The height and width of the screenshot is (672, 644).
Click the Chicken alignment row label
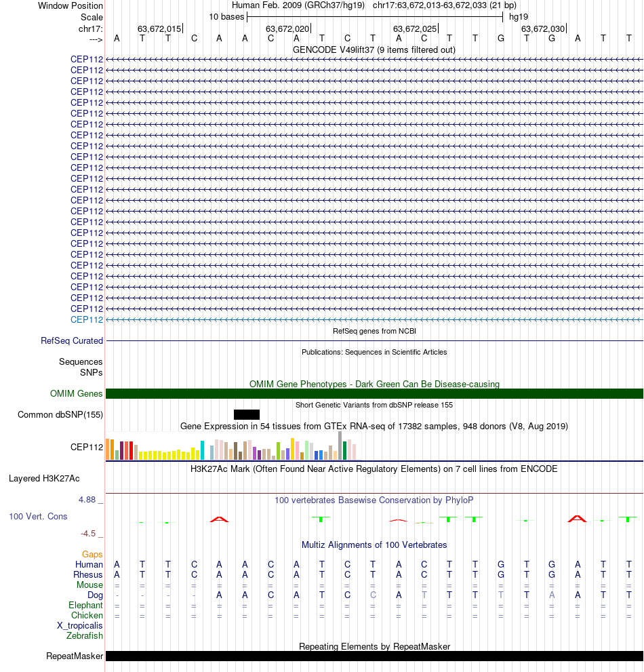click(87, 616)
